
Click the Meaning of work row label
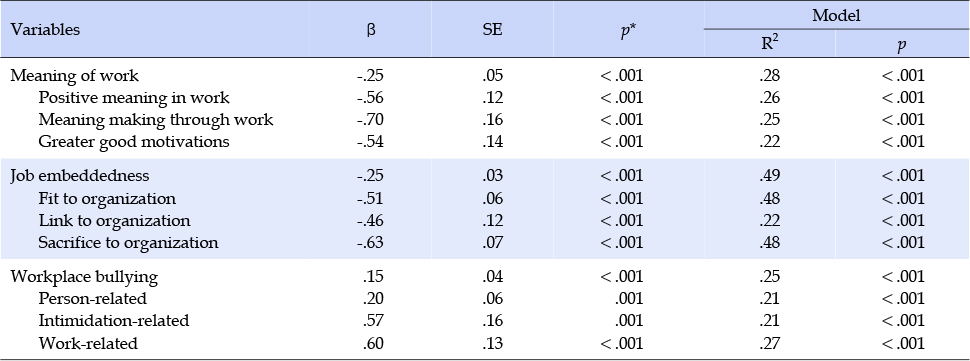click(75, 75)
